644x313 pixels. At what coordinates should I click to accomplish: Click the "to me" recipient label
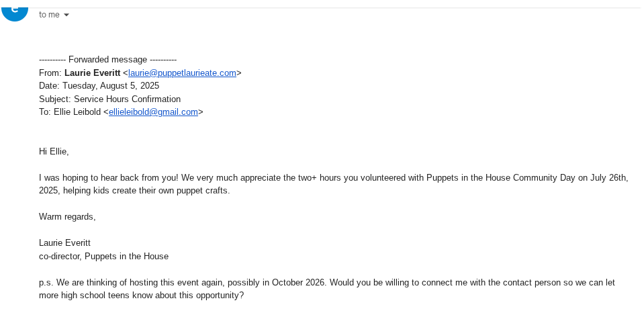pyautogui.click(x=49, y=15)
